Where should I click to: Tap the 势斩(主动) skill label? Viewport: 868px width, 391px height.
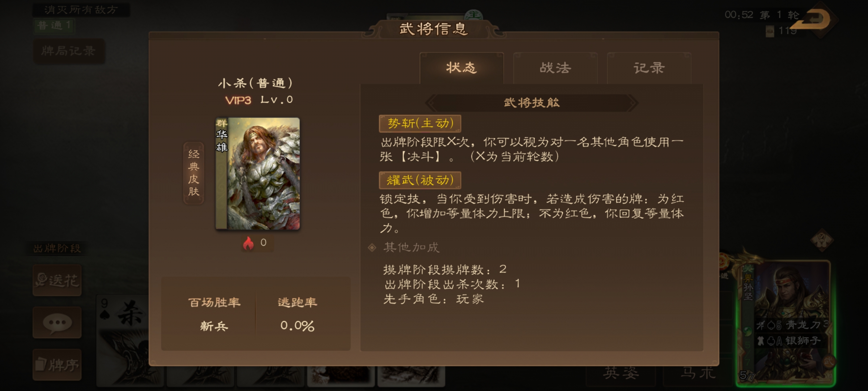click(x=420, y=123)
